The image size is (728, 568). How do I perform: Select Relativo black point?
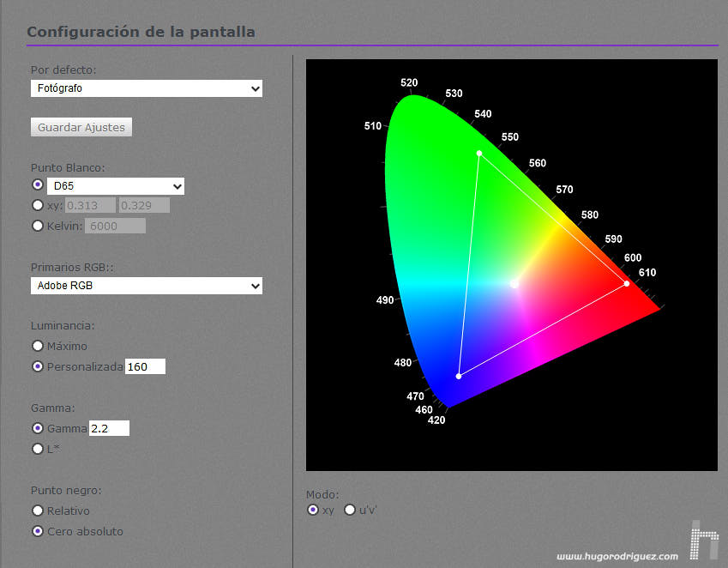[37, 511]
